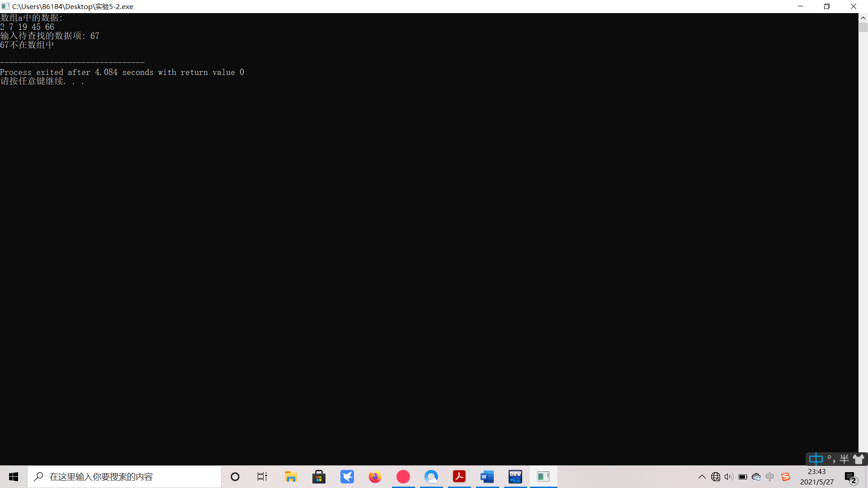This screenshot has height=488, width=868.
Task: Click the blue bird app icon
Action: (x=347, y=477)
